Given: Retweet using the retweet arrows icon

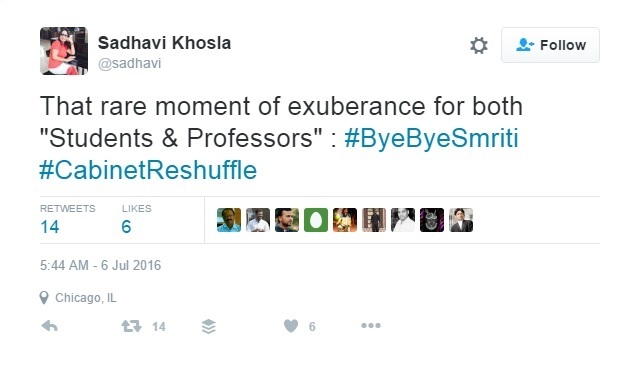Looking at the screenshot, I should point(131,326).
